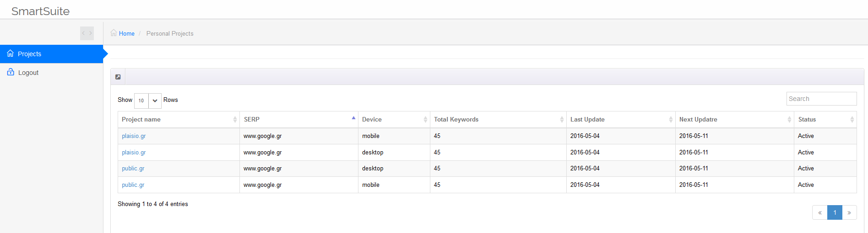Open plaisio.gr mobile project link
Viewport: 868px width, 233px height.
pos(134,136)
